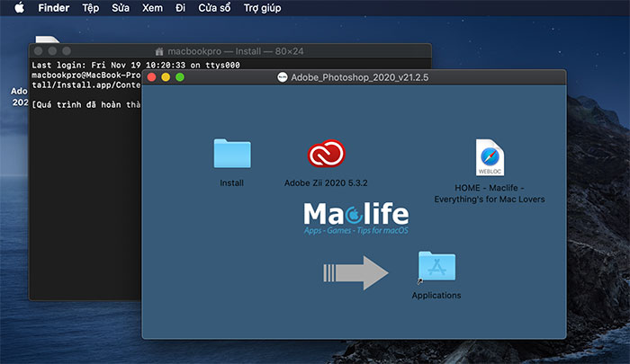
Task: Open the Tệp menu
Action: point(91,7)
